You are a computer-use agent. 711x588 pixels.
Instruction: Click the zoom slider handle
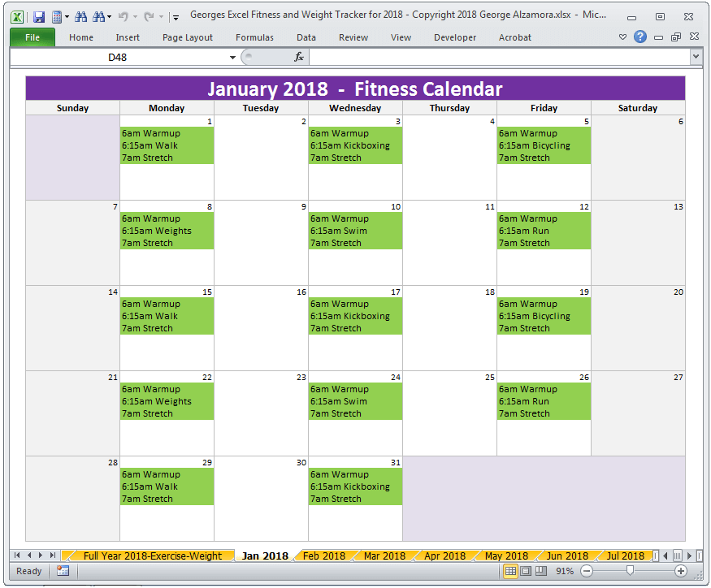point(630,571)
